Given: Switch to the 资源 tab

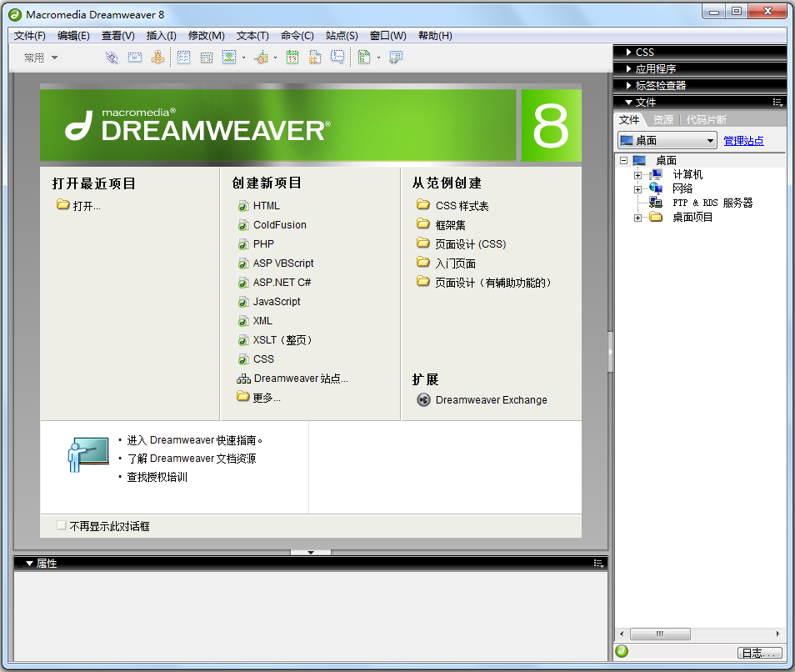Looking at the screenshot, I should point(662,119).
